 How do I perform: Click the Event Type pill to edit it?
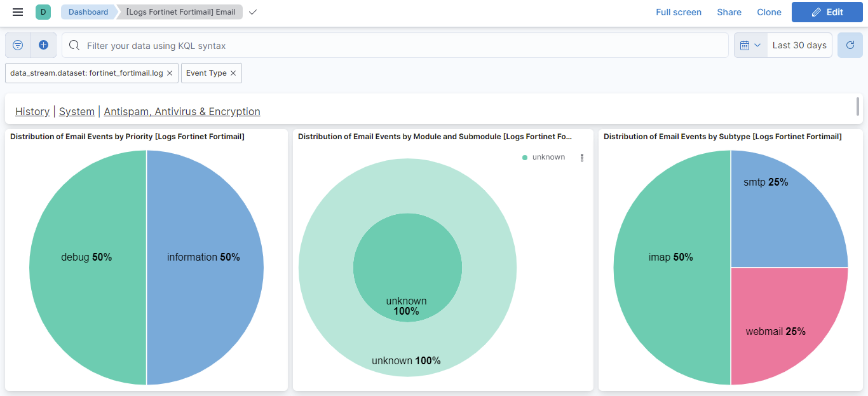click(207, 72)
